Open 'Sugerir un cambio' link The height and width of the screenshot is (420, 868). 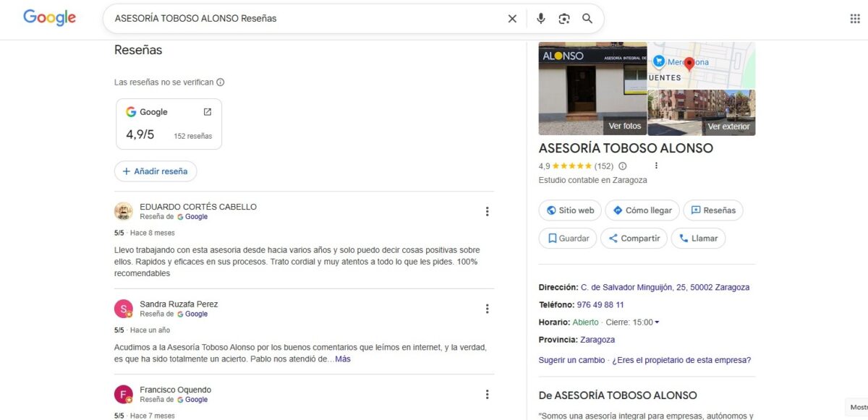pyautogui.click(x=571, y=359)
